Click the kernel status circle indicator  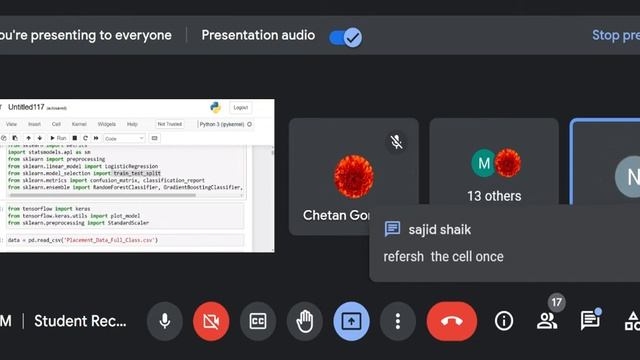coord(249,124)
